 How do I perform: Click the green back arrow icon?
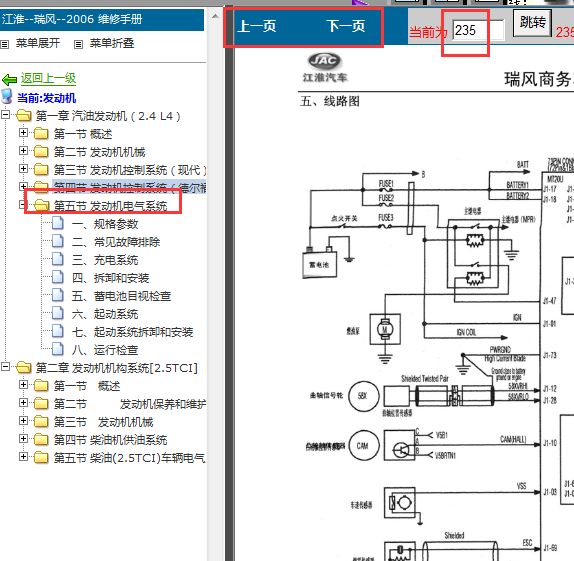coord(9,79)
